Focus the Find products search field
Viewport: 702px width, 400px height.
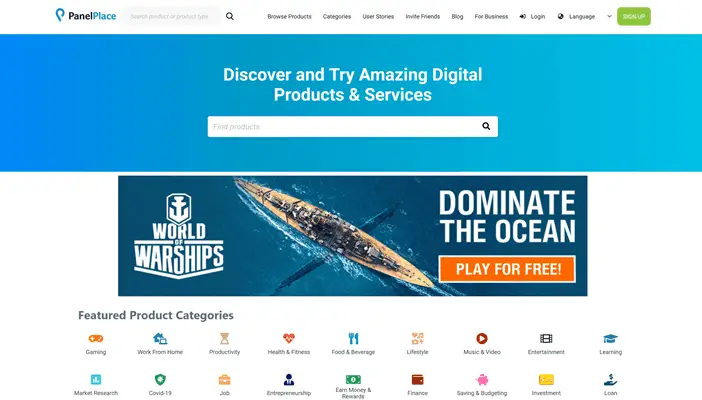(x=342, y=127)
